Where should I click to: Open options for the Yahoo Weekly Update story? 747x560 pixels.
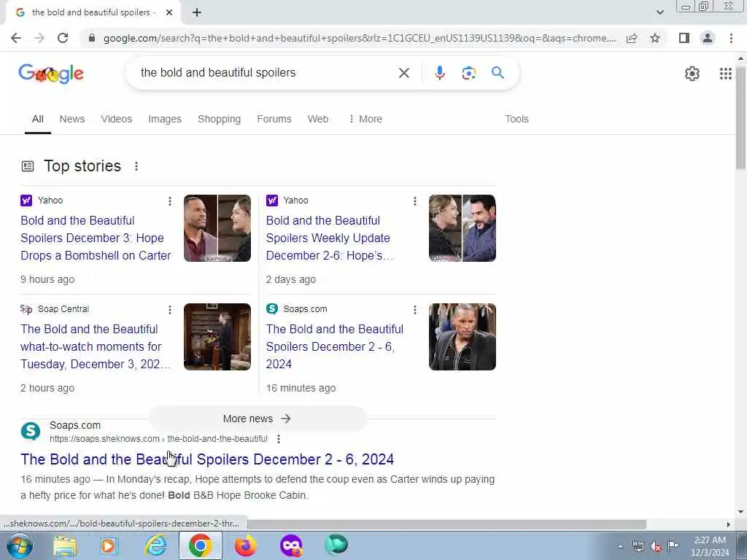click(415, 201)
